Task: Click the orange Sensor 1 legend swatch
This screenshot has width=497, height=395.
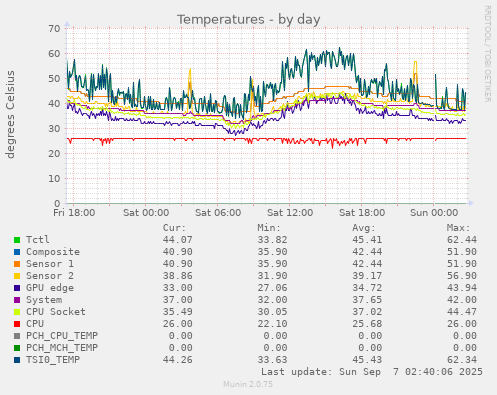Action: click(17, 264)
